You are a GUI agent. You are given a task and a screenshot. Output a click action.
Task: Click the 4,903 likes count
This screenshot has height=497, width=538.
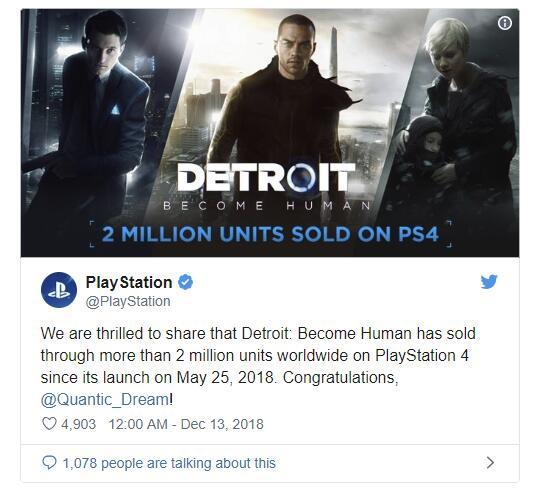point(79,424)
